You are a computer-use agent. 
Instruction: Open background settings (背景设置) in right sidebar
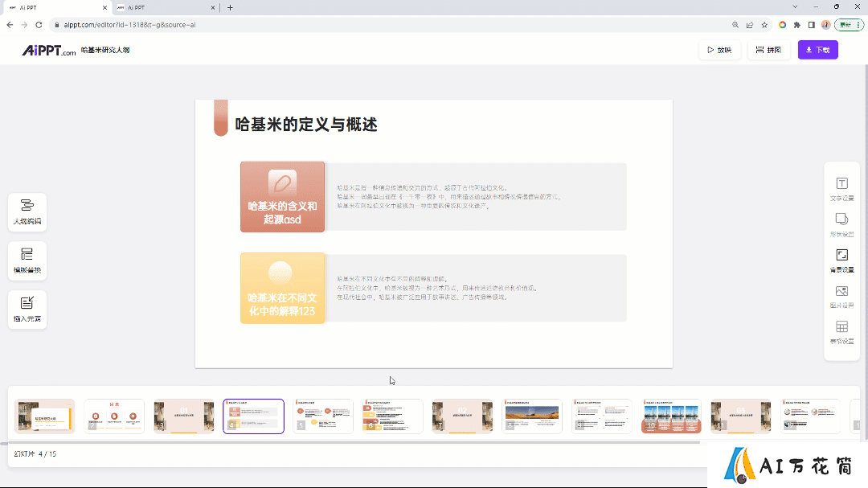click(x=841, y=260)
